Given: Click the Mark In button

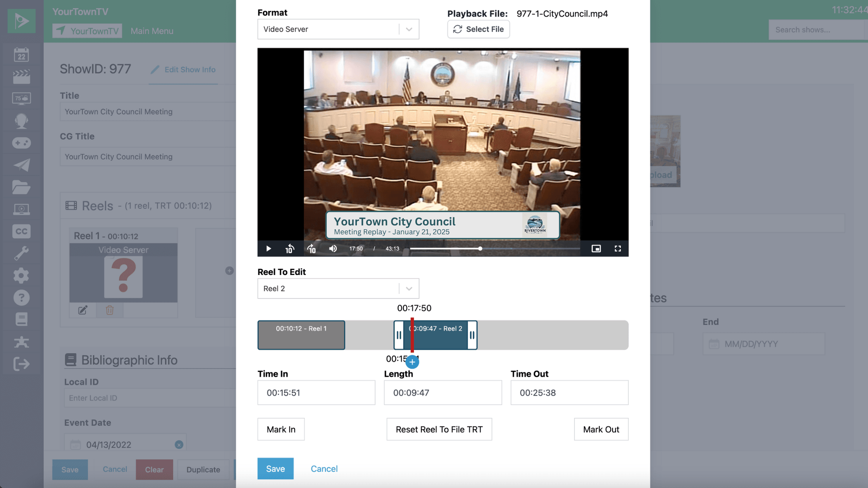Looking at the screenshot, I should click(x=281, y=430).
